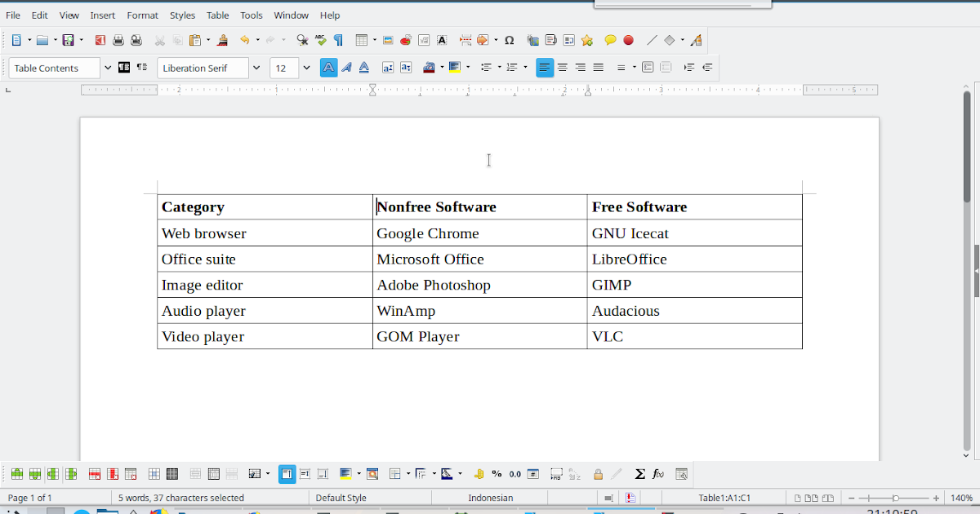Insert a row below the current cell
Screen dimensions: 980x514
34,473
